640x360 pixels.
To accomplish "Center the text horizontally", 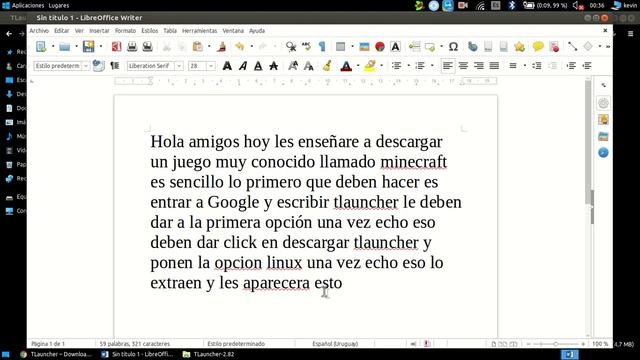I will pos(463,66).
